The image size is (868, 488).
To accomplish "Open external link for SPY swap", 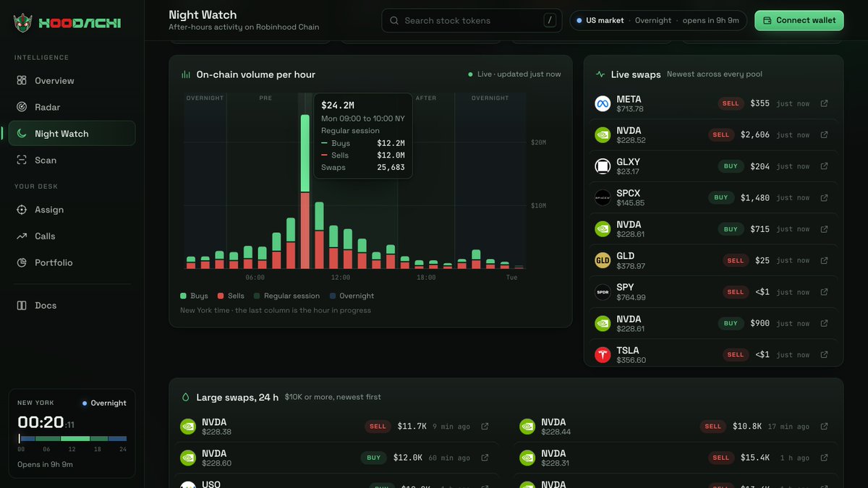I will click(x=824, y=292).
